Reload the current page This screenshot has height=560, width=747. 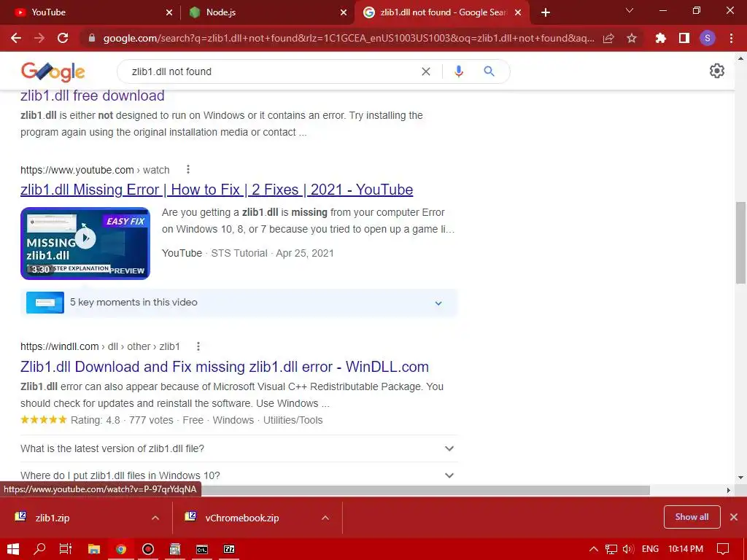point(63,38)
